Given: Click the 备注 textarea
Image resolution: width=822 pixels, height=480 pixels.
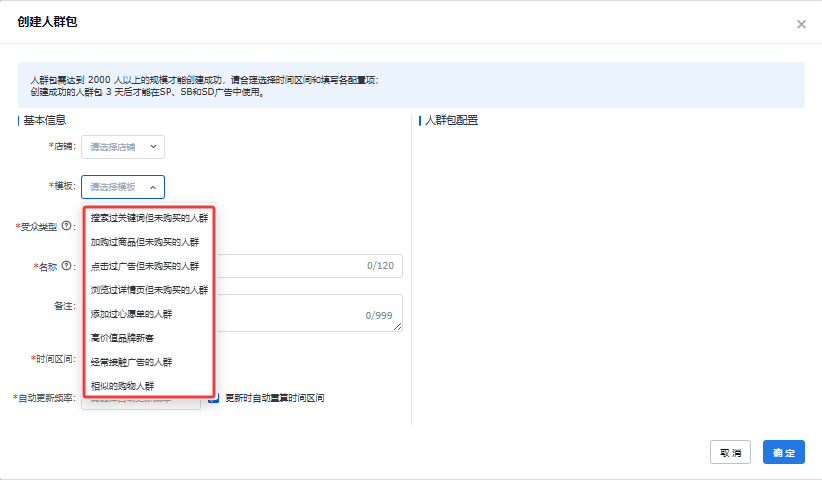Looking at the screenshot, I should pos(300,312).
